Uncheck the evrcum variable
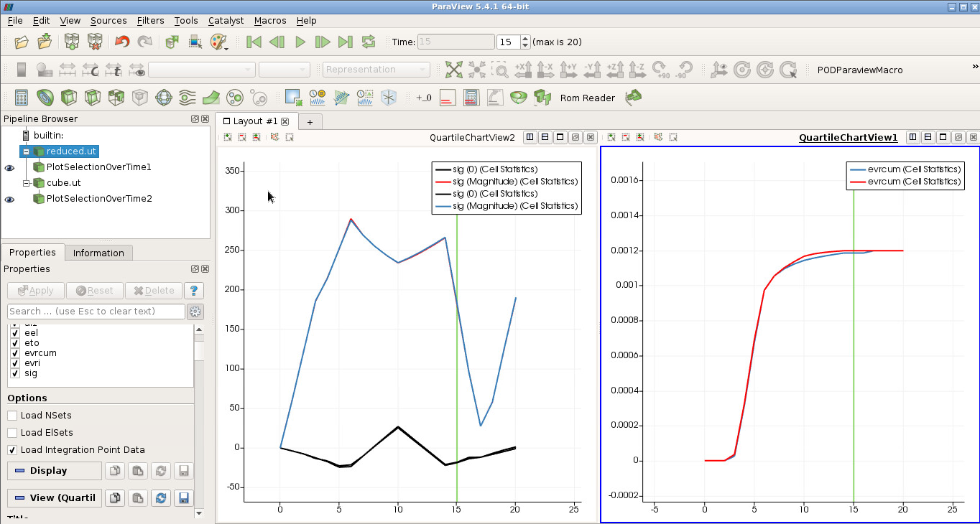Screen dimensions: 980x524 pyautogui.click(x=15, y=353)
